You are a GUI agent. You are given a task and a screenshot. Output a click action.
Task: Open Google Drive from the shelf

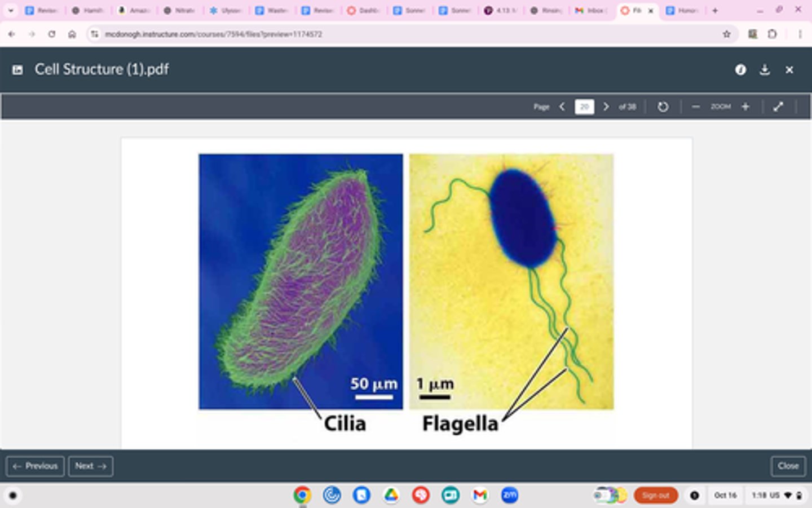pos(391,495)
